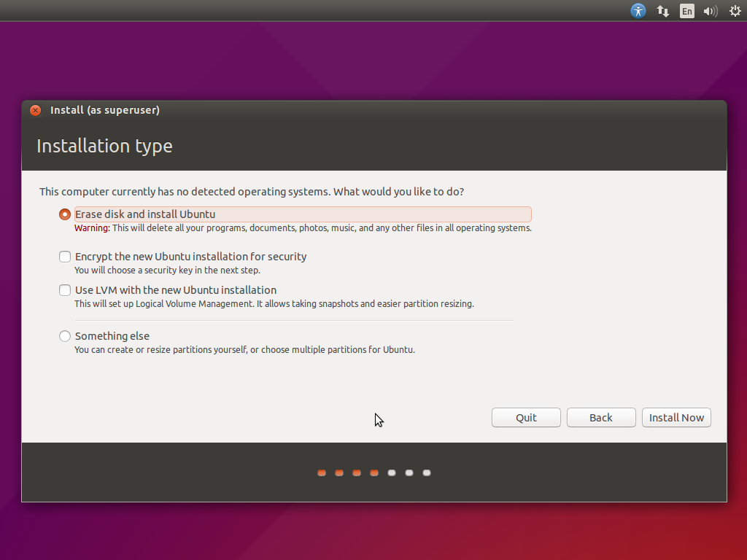Open the sound volume indicator
This screenshot has width=747, height=560.
[711, 11]
